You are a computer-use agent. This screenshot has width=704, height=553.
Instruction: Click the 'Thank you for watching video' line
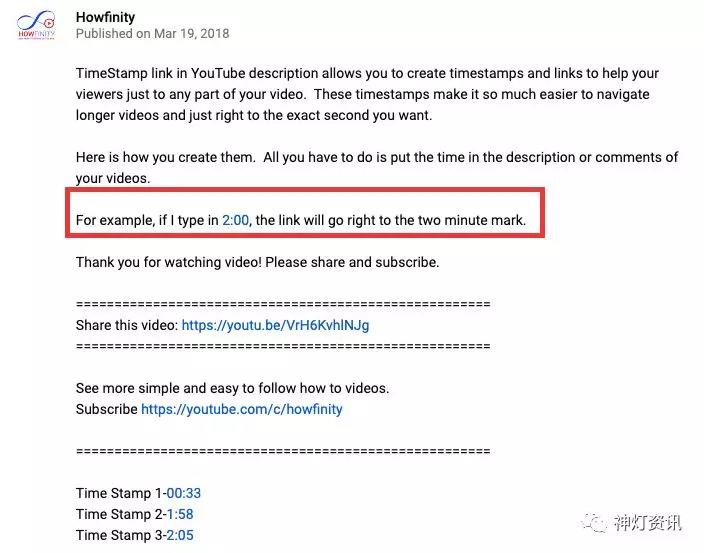[x=257, y=262]
